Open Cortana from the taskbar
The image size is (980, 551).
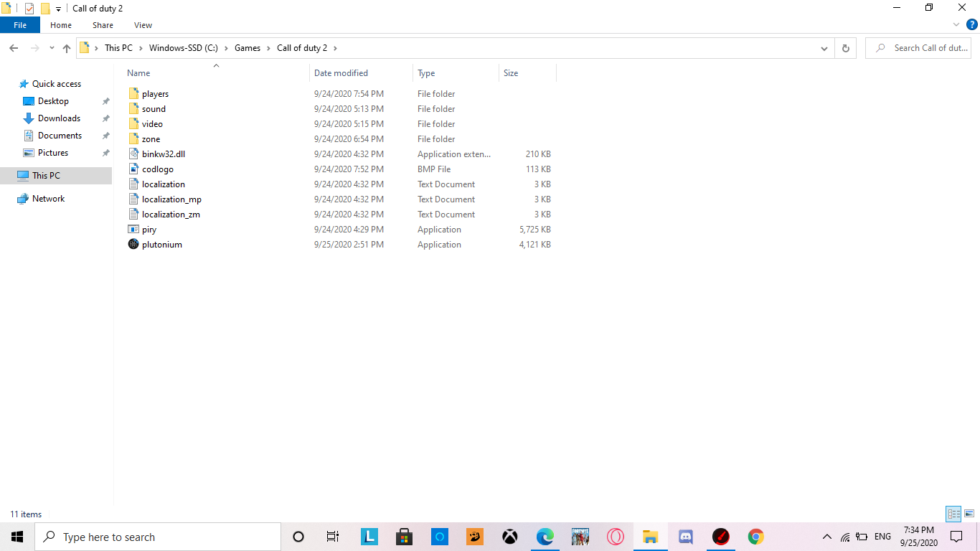tap(298, 537)
